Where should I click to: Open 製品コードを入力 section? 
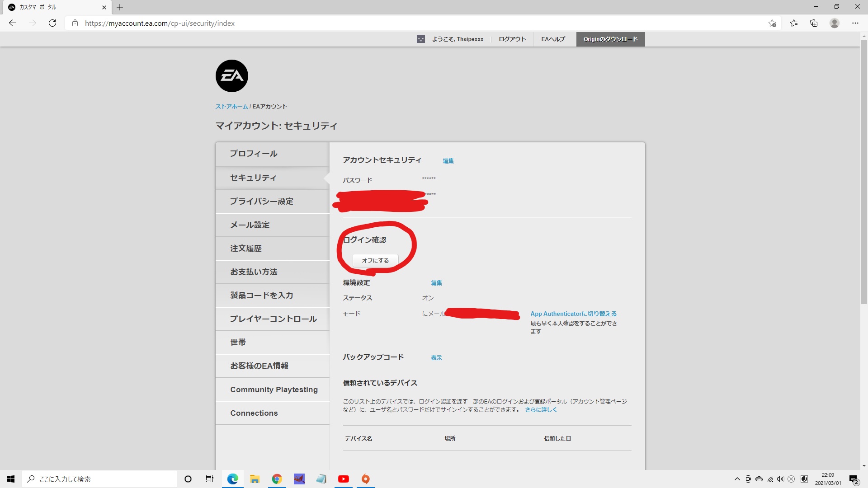(x=272, y=296)
